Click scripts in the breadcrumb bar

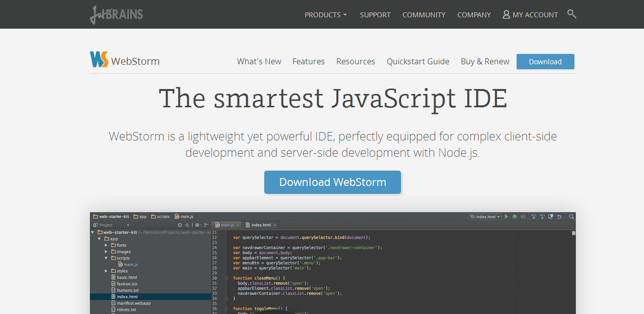tap(160, 217)
